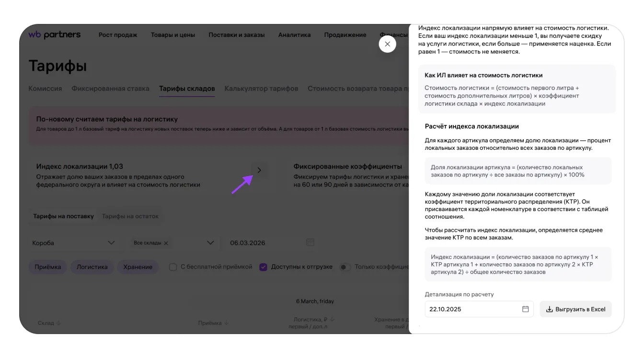
Task: Click calendar icon next to 06.03.2026
Action: pyautogui.click(x=310, y=243)
